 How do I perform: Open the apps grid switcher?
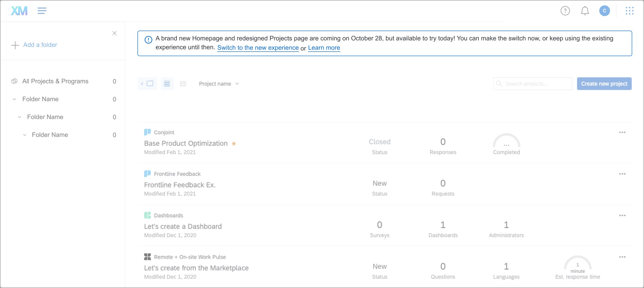(630, 11)
